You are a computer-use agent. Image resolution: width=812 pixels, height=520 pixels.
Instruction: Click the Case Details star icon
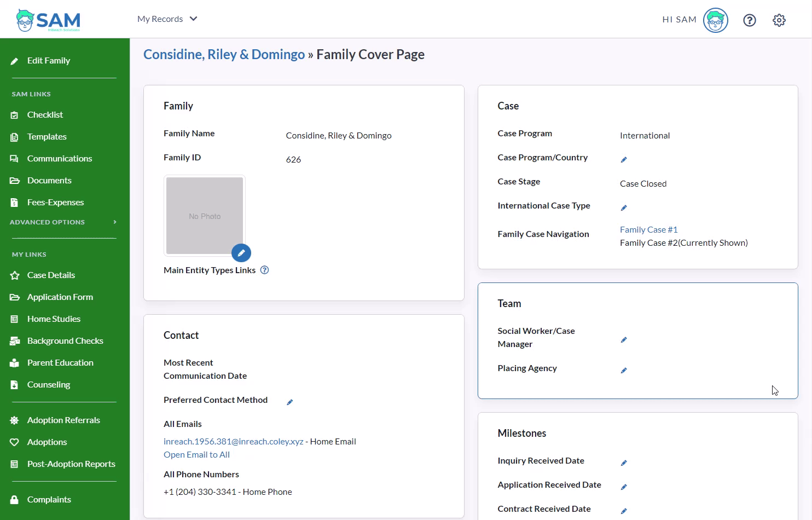15,275
